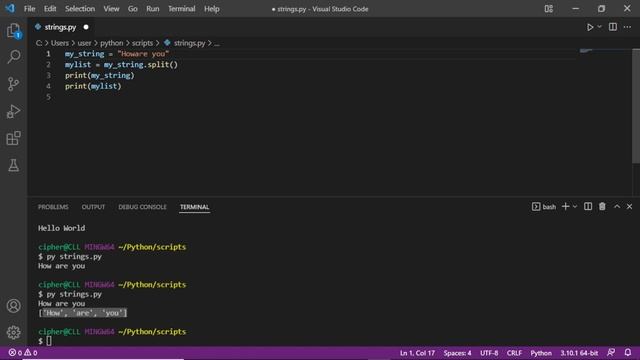Open editor More Actions ellipsis
This screenshot has height=360, width=640.
pos(627,27)
